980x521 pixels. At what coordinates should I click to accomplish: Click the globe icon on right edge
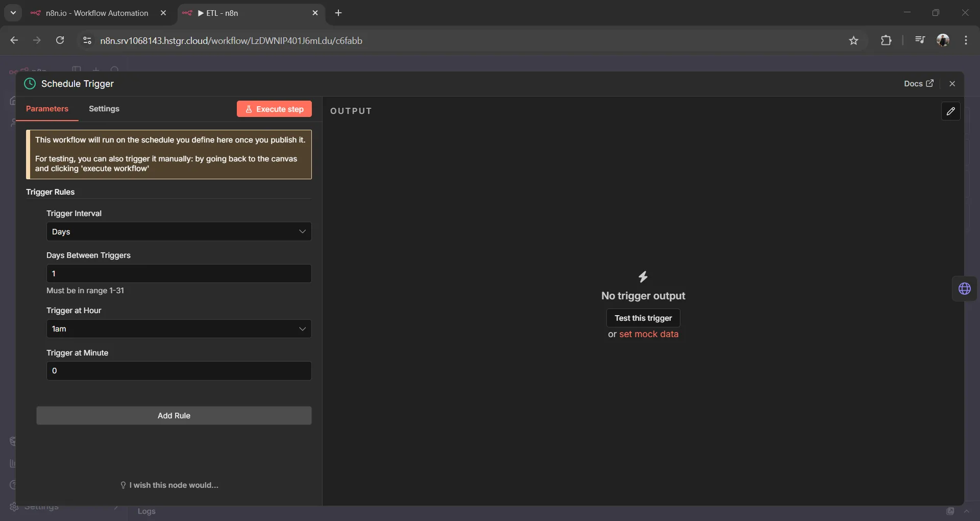point(964,289)
